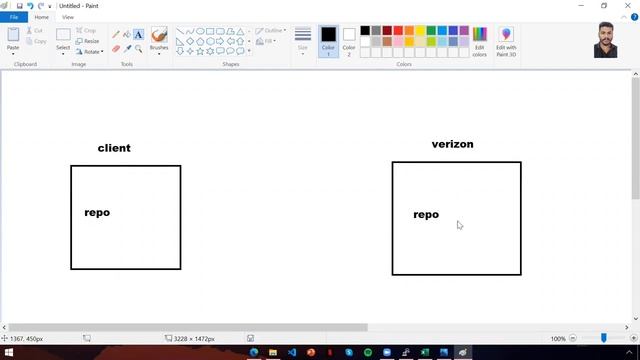Open Paint Help question mark icon
The width and height of the screenshot is (640, 360).
coord(634,17)
